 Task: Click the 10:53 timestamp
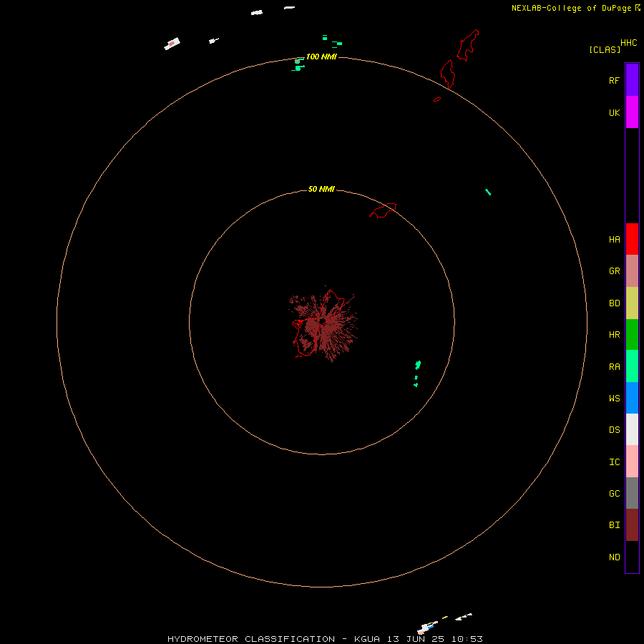point(467,639)
